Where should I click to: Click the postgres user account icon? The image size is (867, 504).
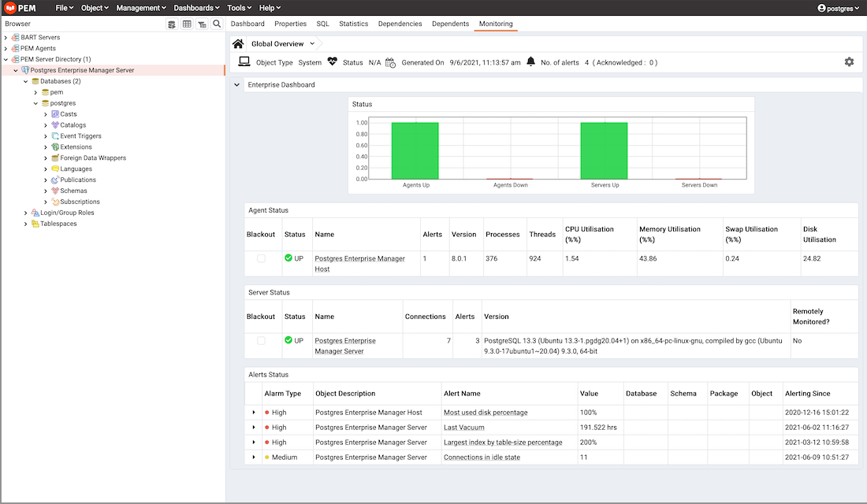(821, 8)
